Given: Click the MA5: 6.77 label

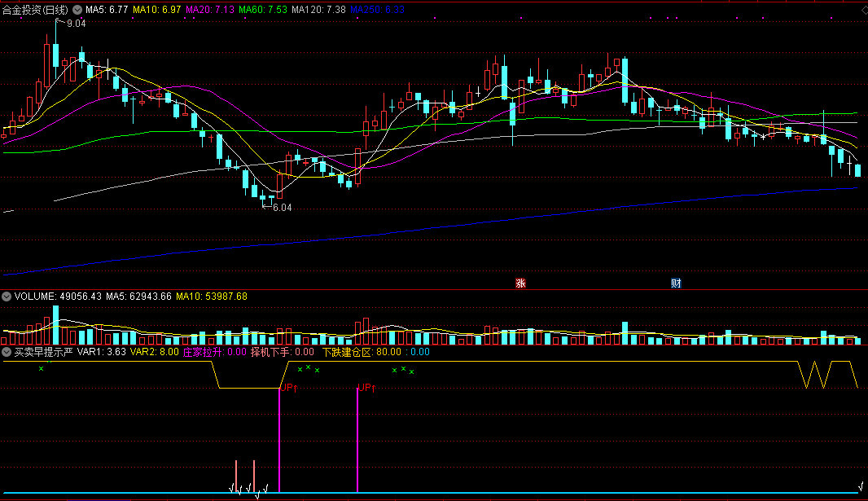Looking at the screenshot, I should 107,10.
